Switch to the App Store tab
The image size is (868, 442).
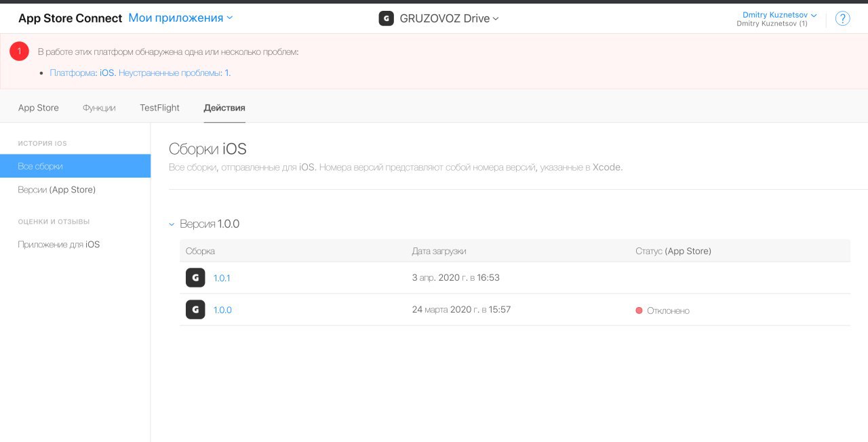pos(39,108)
